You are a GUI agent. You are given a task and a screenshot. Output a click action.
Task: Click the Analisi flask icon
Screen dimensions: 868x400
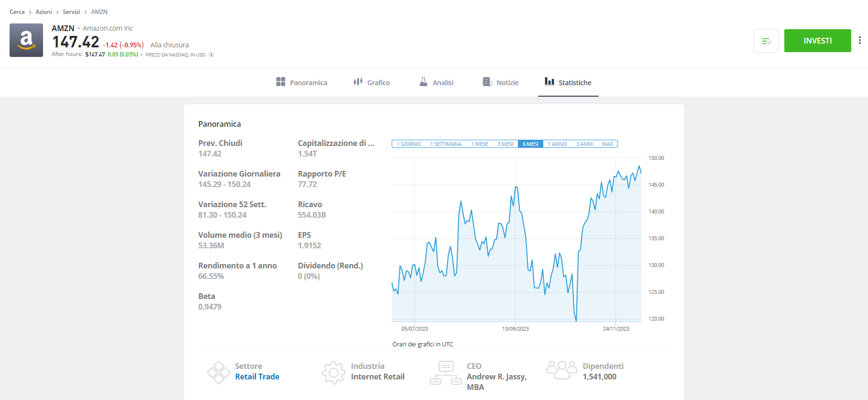pos(423,82)
